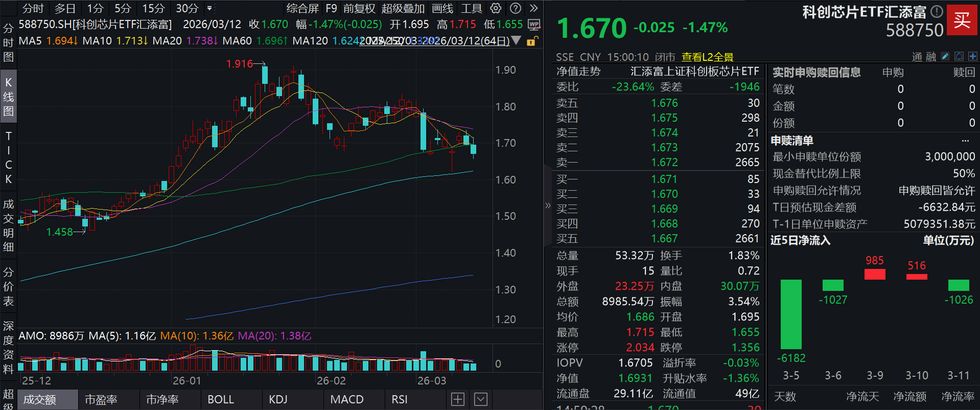Open 工具 tools menu

pos(472,8)
